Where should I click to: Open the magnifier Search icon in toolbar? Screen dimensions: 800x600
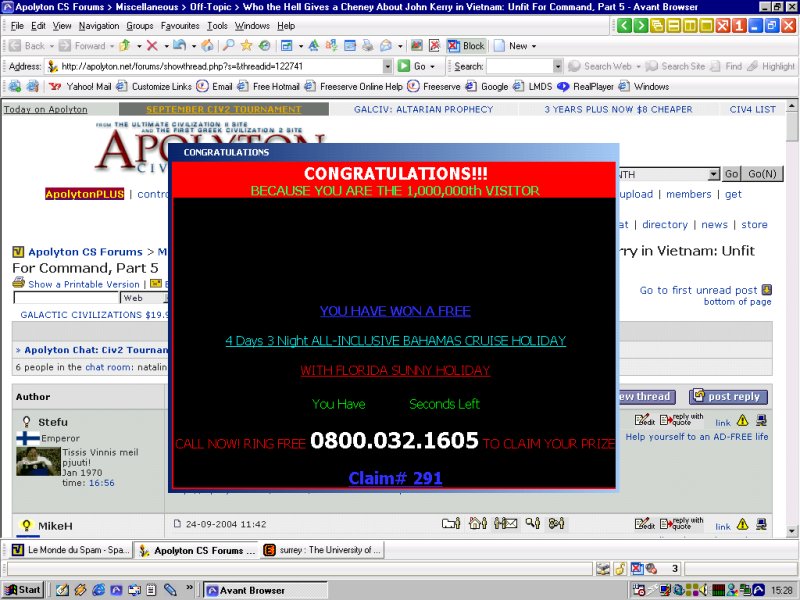point(229,46)
